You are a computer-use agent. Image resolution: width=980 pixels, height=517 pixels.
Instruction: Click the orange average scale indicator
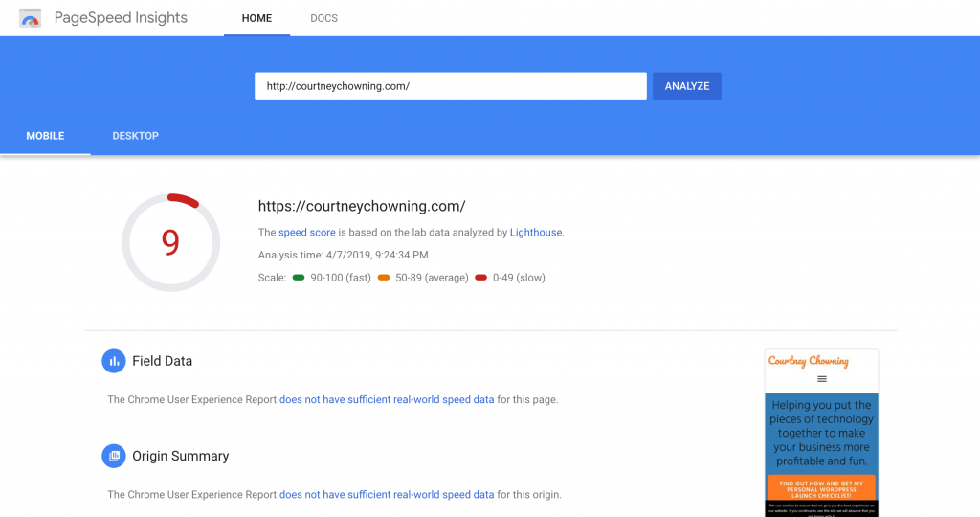point(384,277)
